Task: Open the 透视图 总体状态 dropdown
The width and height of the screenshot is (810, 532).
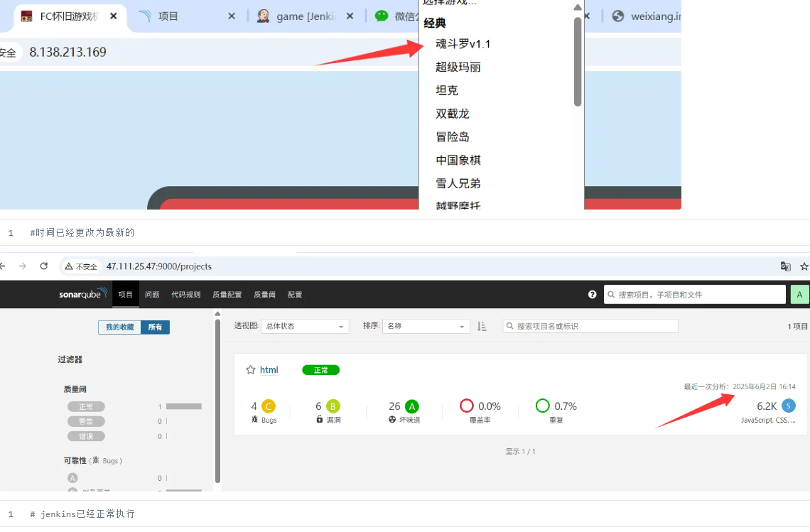Action: [305, 326]
